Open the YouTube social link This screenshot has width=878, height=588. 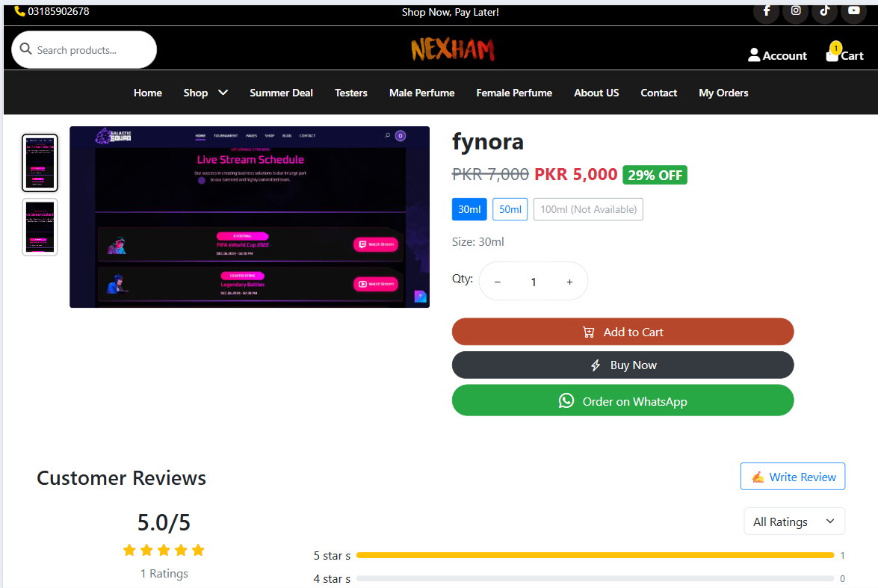[853, 10]
